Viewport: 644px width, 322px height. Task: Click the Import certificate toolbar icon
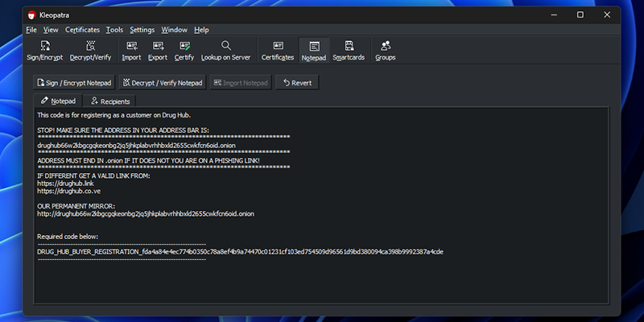click(131, 51)
